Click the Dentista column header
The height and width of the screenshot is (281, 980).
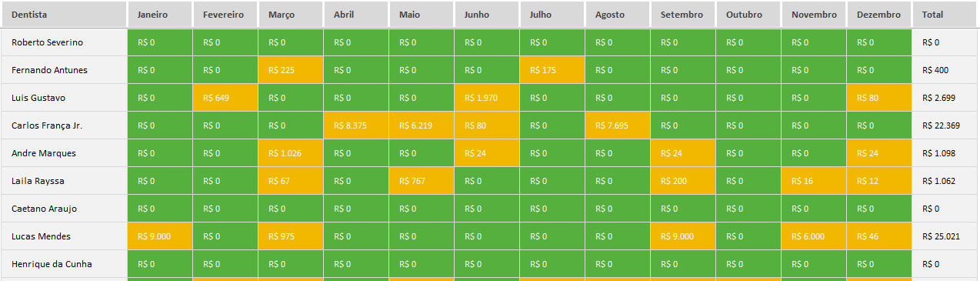point(64,15)
